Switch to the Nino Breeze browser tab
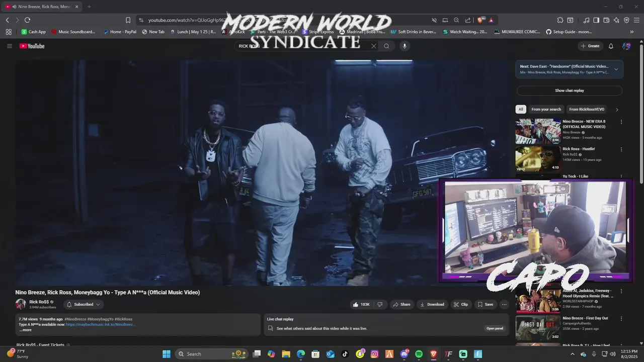Viewport: 644px width, 362px height. (42, 7)
